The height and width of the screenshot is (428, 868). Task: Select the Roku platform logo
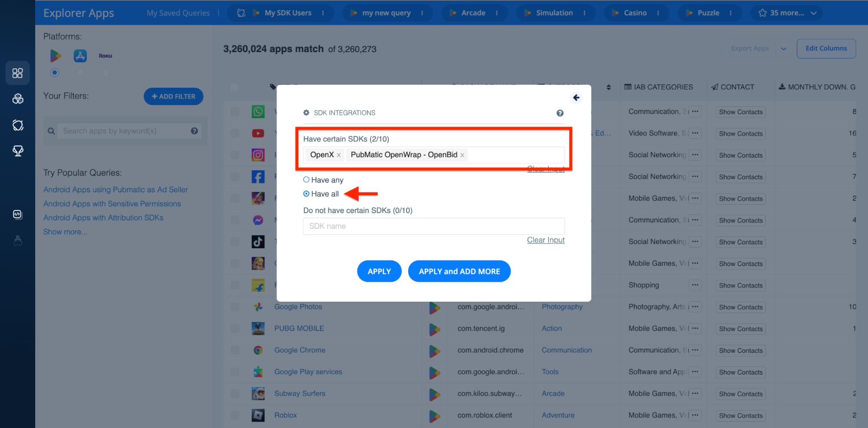106,56
